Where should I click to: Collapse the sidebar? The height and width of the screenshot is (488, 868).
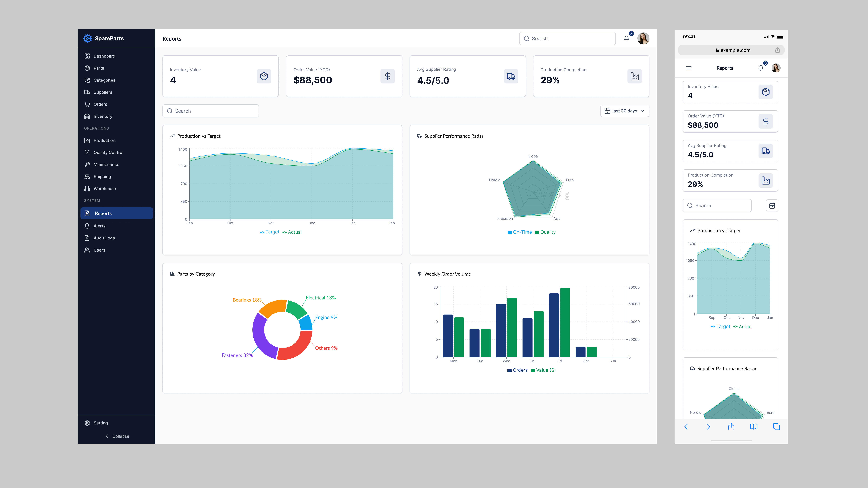tap(117, 436)
